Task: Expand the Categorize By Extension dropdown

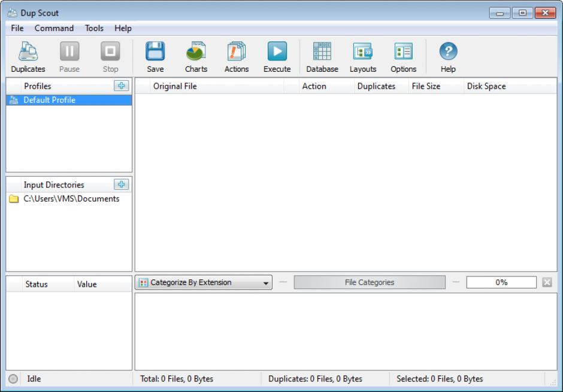Action: click(204, 282)
